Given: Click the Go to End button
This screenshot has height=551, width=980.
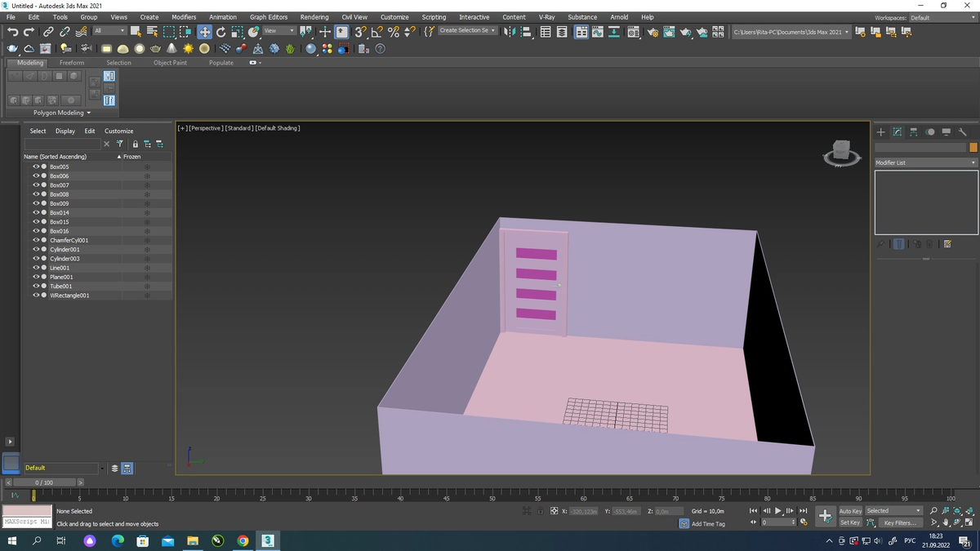Looking at the screenshot, I should 803,511.
